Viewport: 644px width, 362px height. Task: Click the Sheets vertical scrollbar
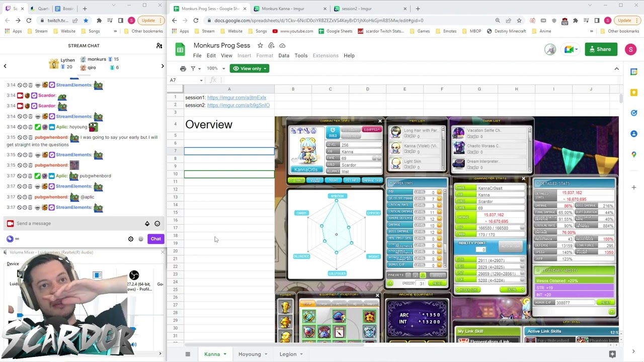pos(622,98)
